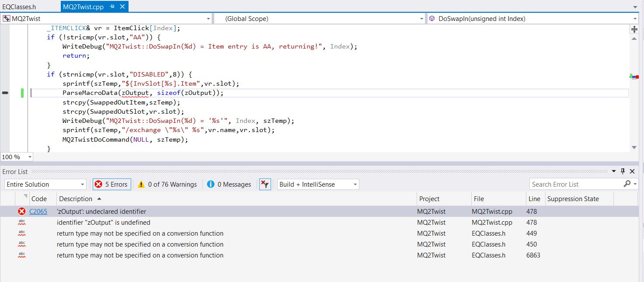Close the Error List panel
Image resolution: width=644 pixels, height=282 pixels.
[632, 171]
